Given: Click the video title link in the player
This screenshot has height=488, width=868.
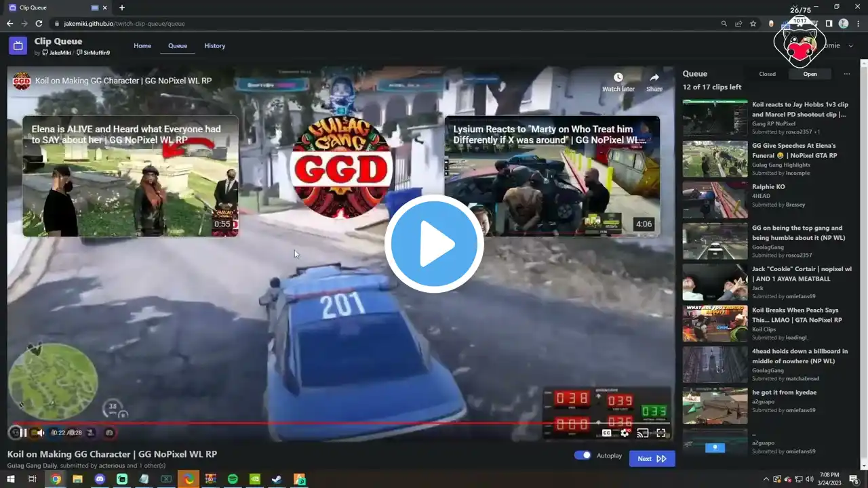Looking at the screenshot, I should click(x=123, y=81).
